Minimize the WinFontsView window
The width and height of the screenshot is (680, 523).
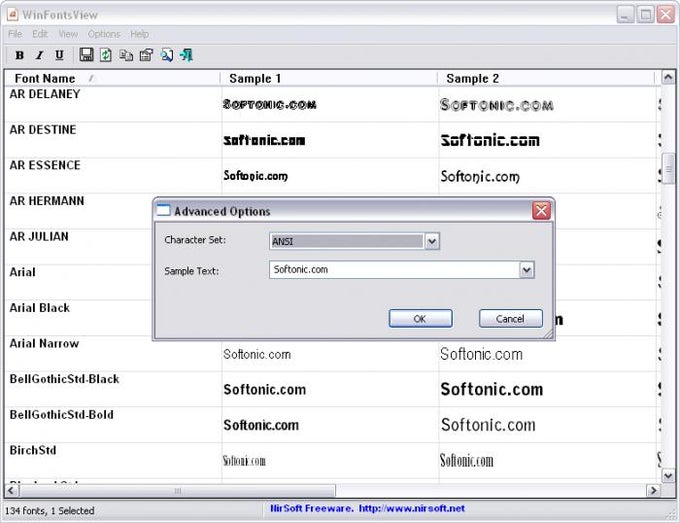click(x=625, y=15)
